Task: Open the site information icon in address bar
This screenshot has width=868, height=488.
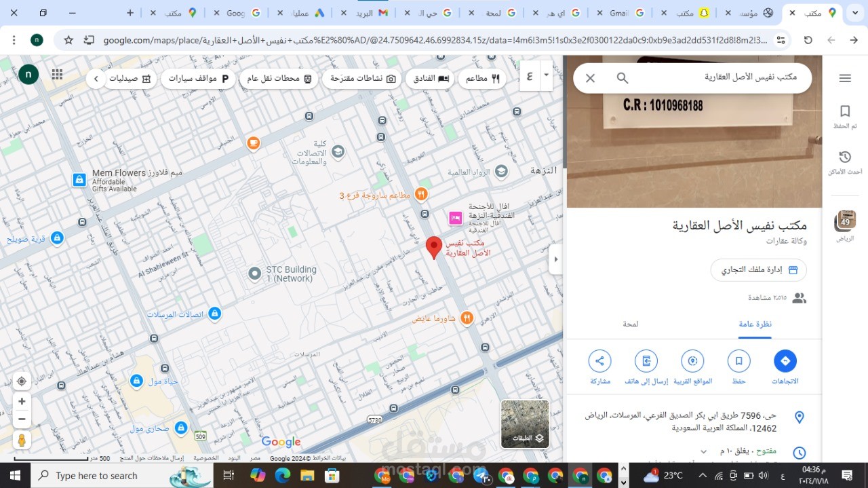Action: (x=781, y=40)
